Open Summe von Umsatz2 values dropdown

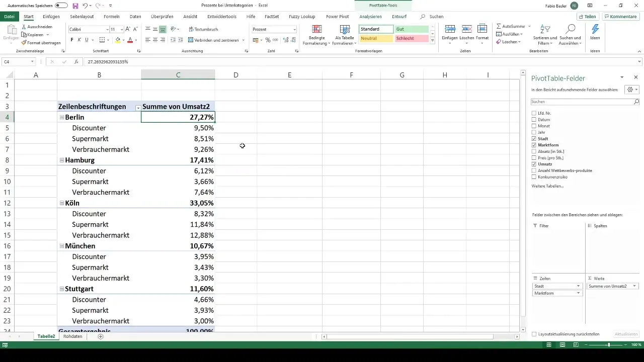634,286
